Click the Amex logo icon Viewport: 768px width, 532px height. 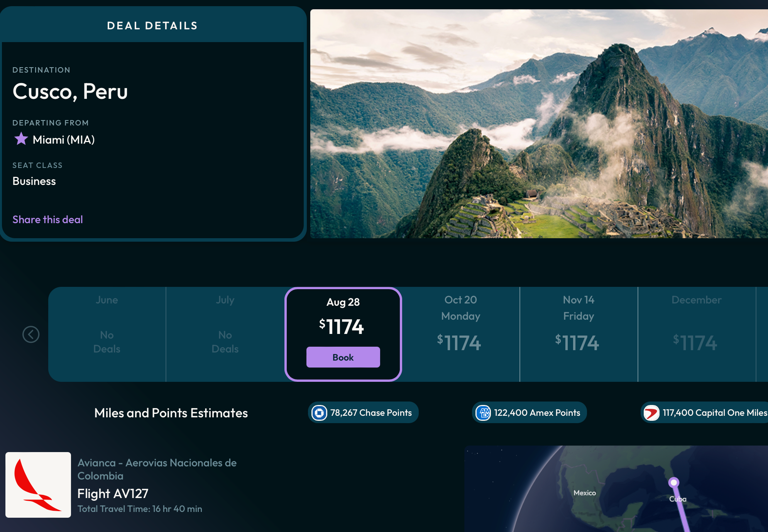[483, 413]
